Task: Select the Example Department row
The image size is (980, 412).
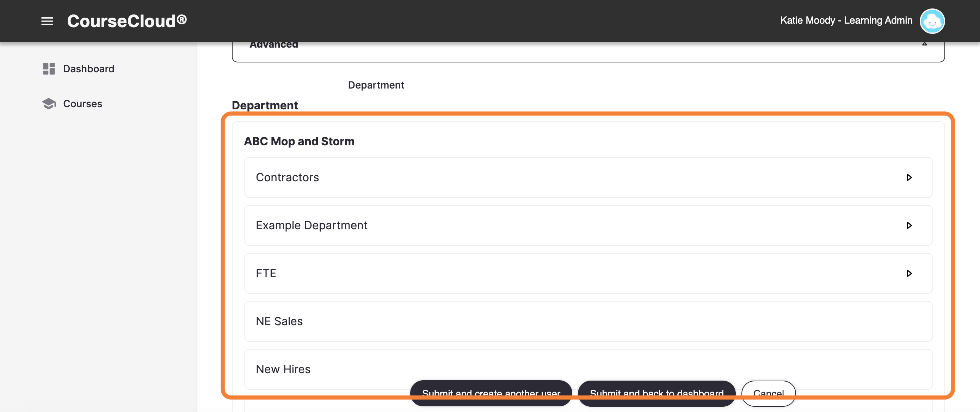Action: point(588,225)
